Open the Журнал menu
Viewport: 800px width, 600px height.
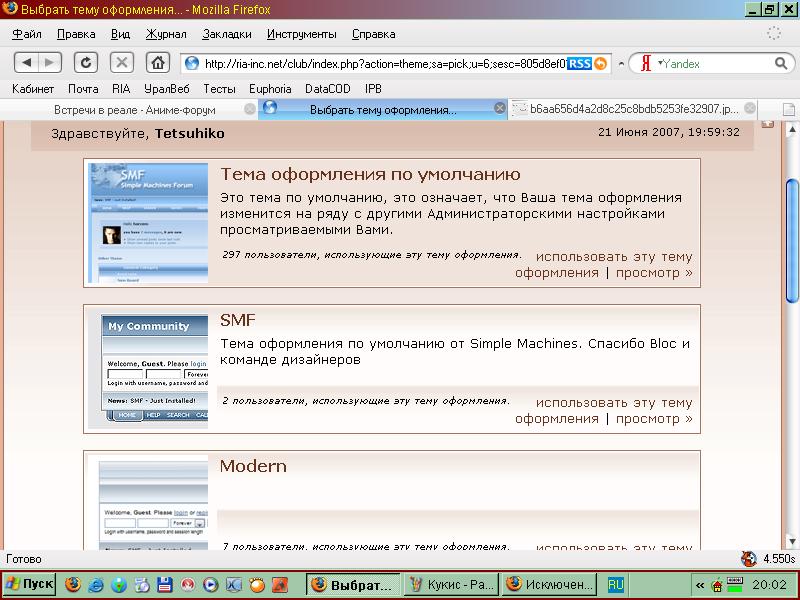click(x=166, y=34)
